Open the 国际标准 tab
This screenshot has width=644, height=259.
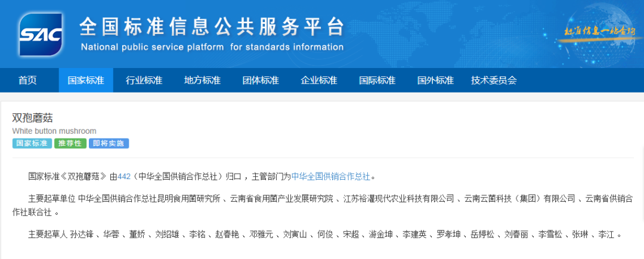pyautogui.click(x=377, y=80)
